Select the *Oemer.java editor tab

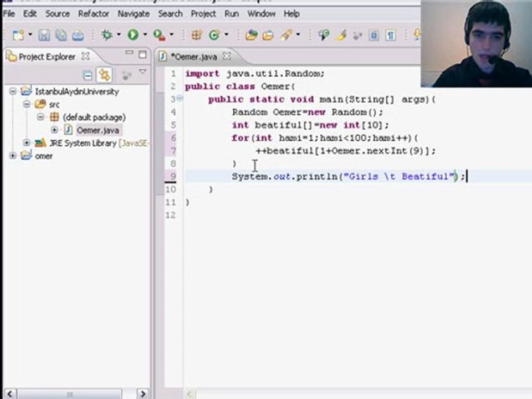pos(194,57)
